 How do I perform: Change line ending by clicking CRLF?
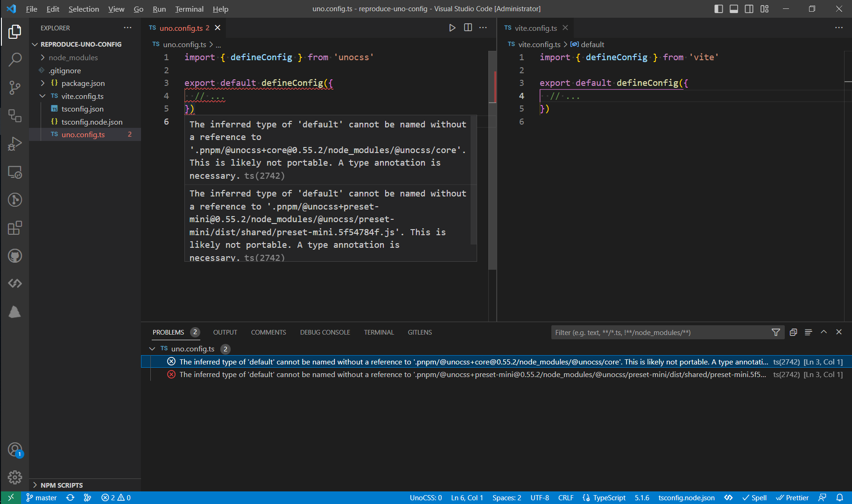(x=565, y=497)
